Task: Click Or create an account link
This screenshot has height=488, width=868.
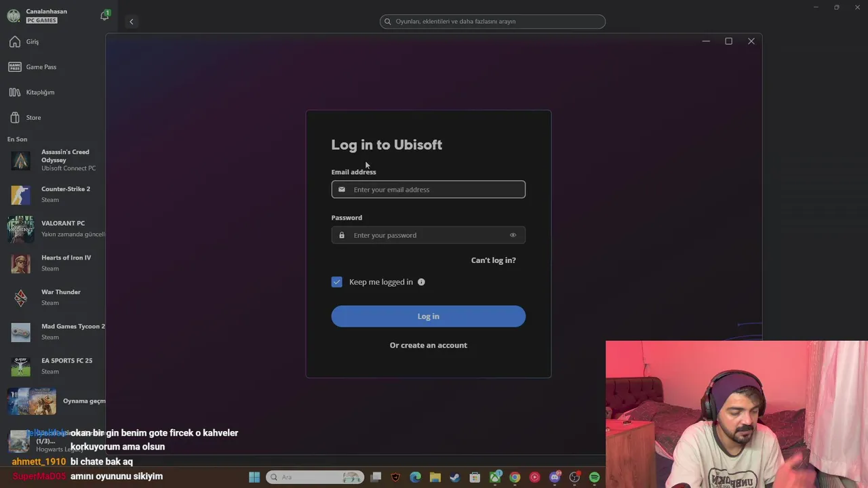Action: (x=428, y=346)
